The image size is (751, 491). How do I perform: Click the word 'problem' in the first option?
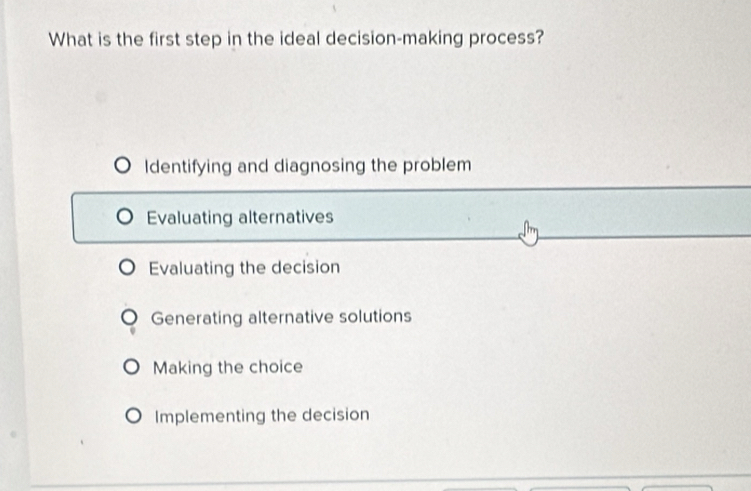pyautogui.click(x=437, y=165)
